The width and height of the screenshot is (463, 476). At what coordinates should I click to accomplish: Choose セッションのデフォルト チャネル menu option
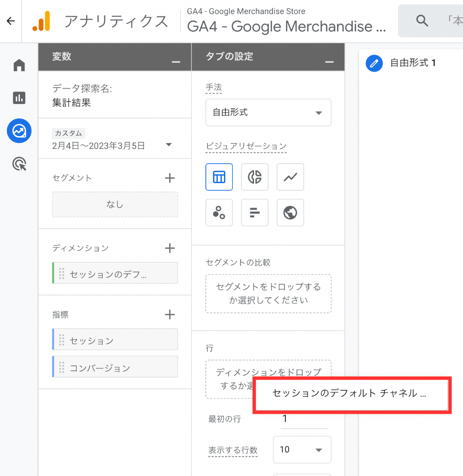tap(352, 394)
